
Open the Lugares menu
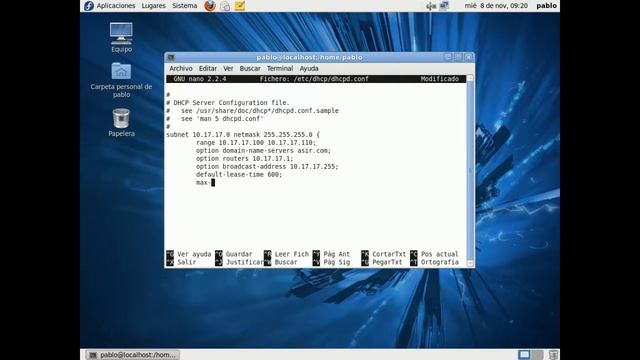[153, 6]
